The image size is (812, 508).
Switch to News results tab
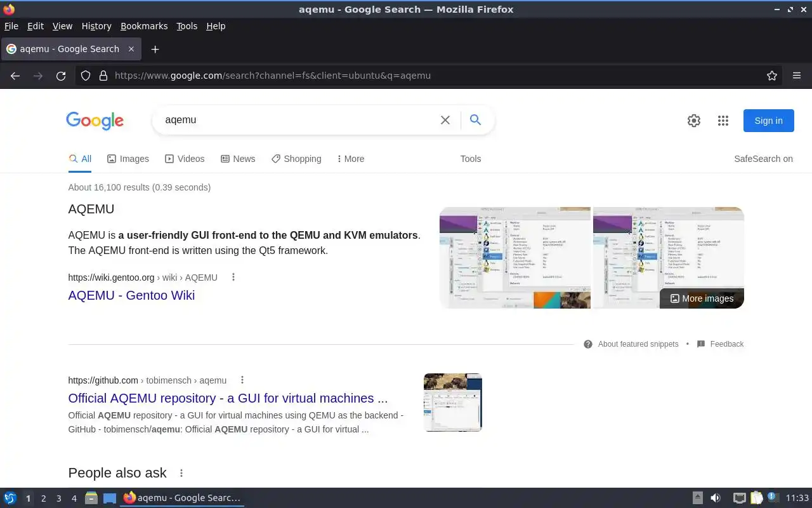point(238,159)
